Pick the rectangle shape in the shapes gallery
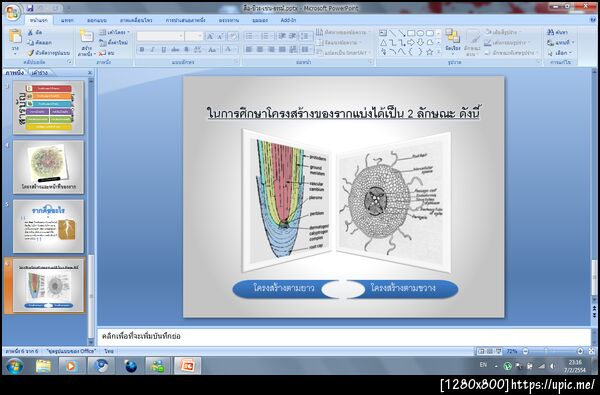The width and height of the screenshot is (600, 395). [x=411, y=33]
